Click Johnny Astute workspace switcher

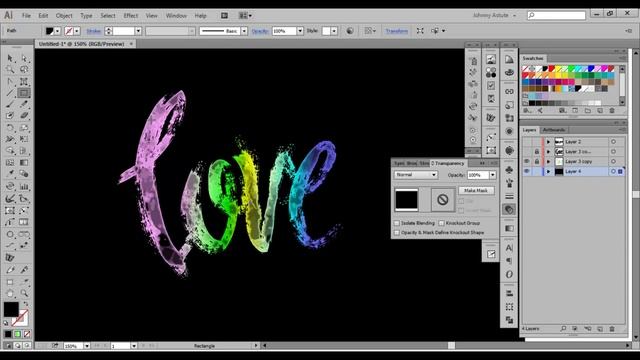click(494, 15)
